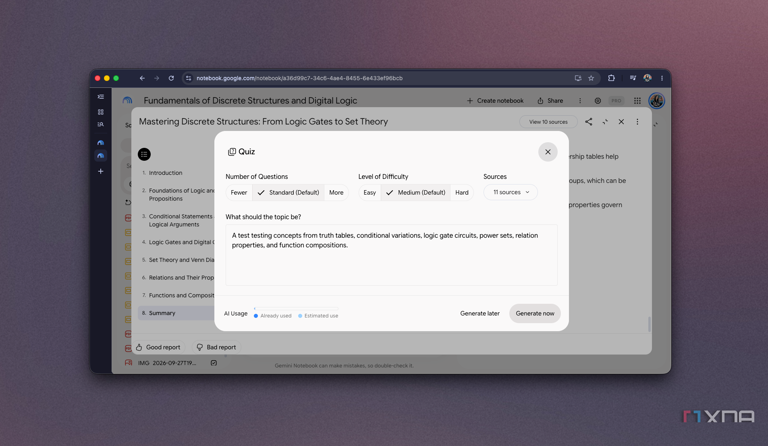Click the refresh icon in sources panel
The height and width of the screenshot is (446, 768).
click(x=128, y=202)
